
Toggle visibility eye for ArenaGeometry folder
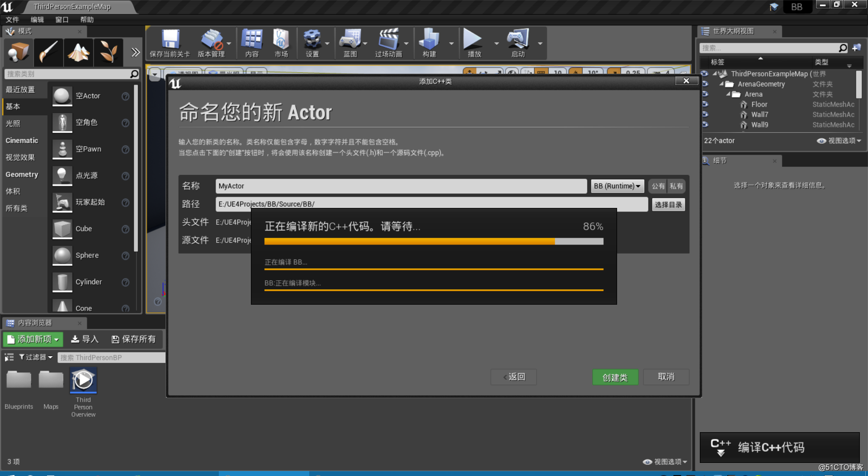[704, 84]
